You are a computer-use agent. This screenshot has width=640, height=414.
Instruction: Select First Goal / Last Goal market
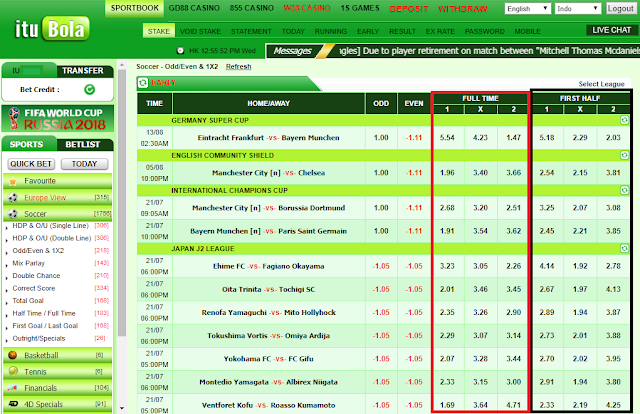coord(45,326)
